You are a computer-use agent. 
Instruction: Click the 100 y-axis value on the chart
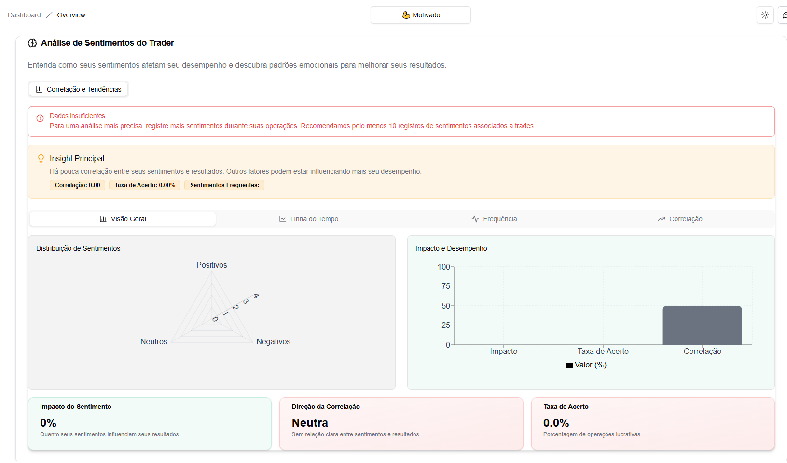pos(444,267)
